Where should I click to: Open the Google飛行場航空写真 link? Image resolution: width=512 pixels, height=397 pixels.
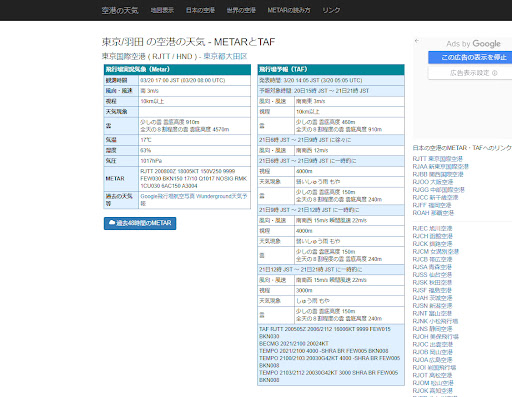click(x=167, y=196)
